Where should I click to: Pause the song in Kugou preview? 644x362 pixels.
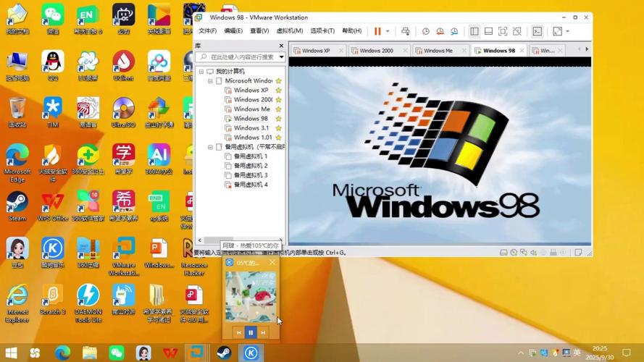tap(251, 332)
